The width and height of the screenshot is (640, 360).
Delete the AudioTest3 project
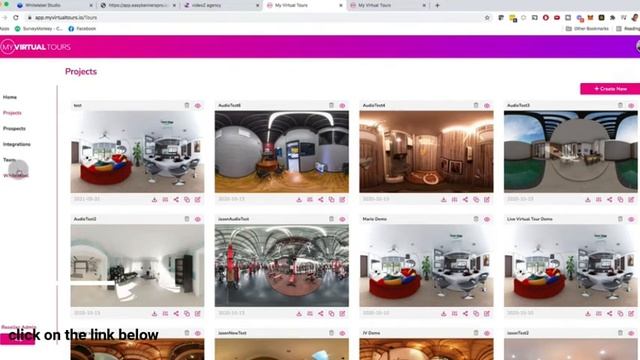(620, 105)
